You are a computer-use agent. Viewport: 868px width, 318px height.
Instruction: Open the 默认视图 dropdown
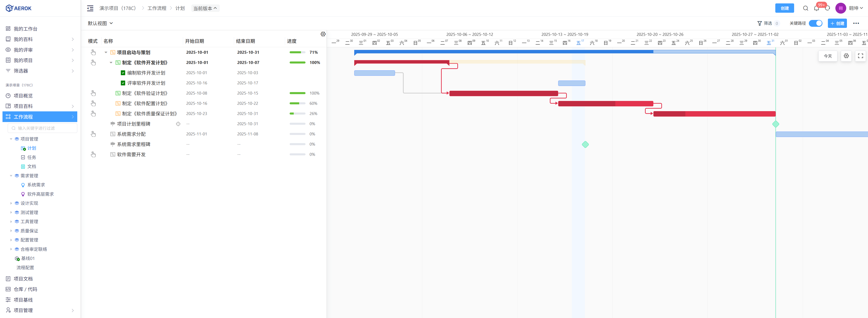pyautogui.click(x=100, y=23)
